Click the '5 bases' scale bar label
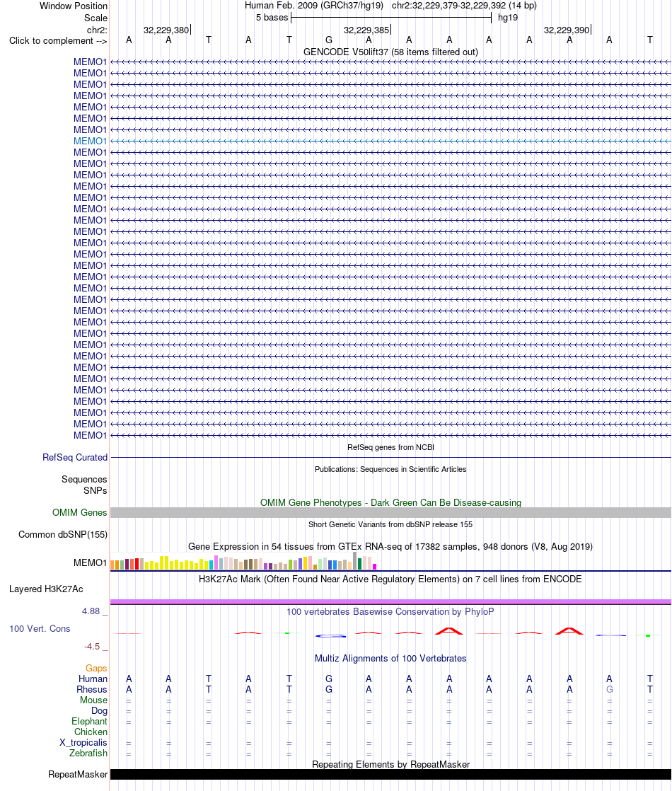This screenshot has height=791, width=672. pyautogui.click(x=272, y=17)
